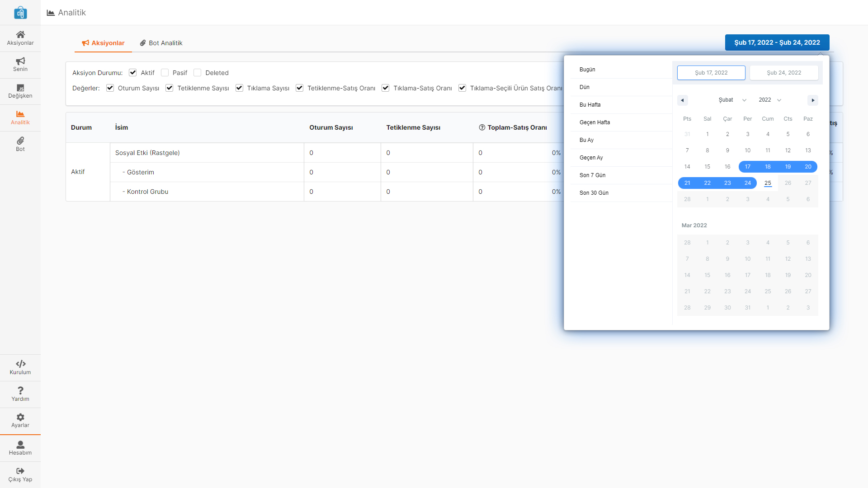Viewport: 868px width, 488px height.
Task: Click the Kurulum code icon
Action: point(20,364)
